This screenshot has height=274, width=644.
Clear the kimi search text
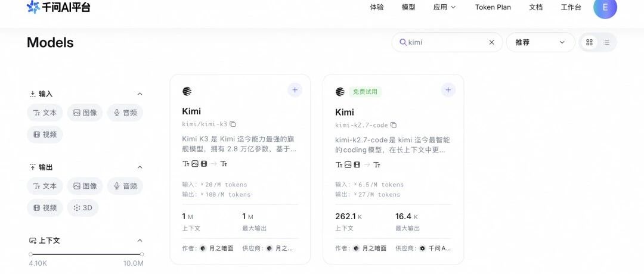pyautogui.click(x=491, y=42)
